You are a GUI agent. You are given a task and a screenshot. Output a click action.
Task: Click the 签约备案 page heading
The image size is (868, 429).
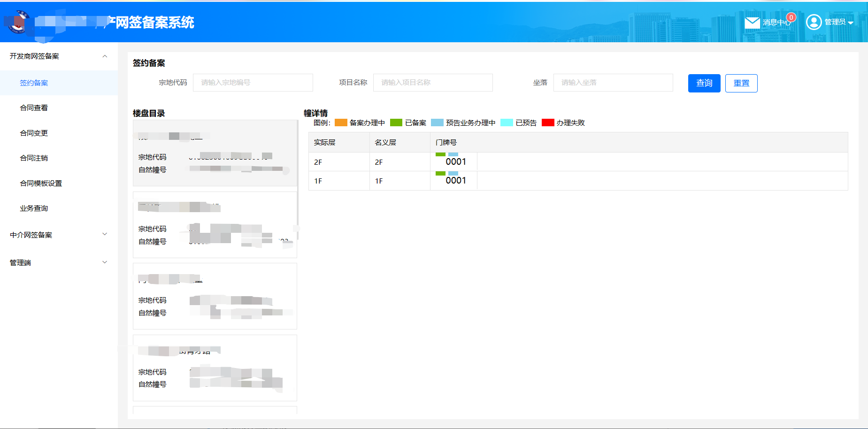click(149, 63)
